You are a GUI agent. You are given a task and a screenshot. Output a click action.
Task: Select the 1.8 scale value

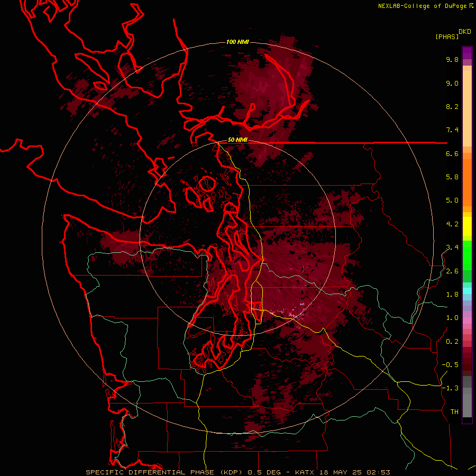[452, 295]
